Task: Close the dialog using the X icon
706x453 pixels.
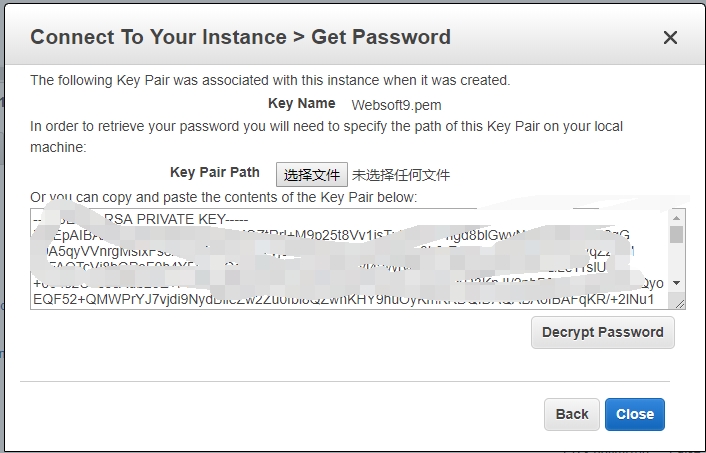Action: coord(670,38)
